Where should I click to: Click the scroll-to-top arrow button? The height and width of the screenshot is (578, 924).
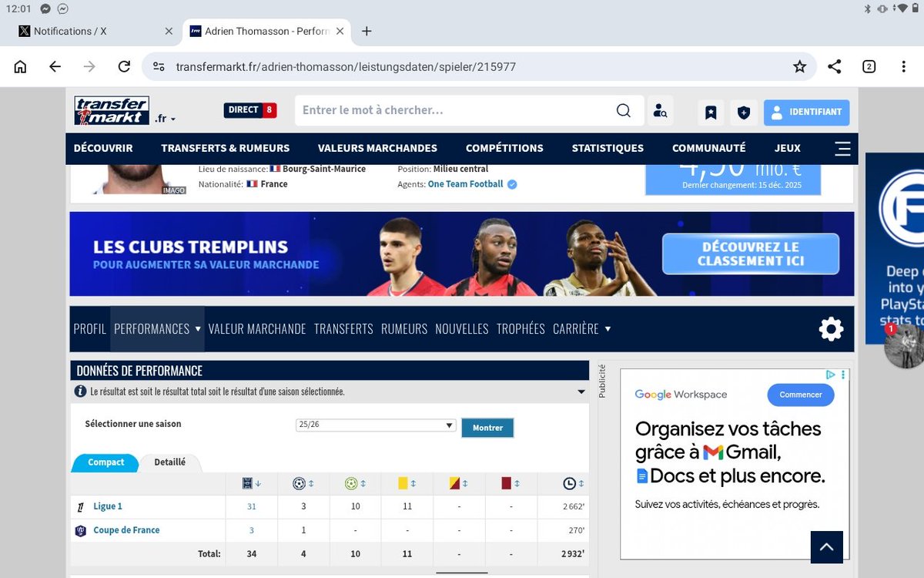(827, 547)
